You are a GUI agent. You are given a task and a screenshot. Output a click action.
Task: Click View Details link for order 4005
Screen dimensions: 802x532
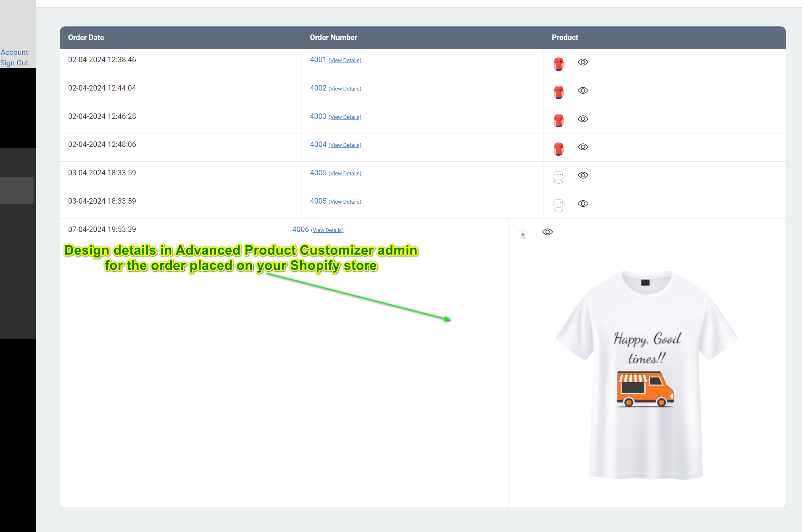pos(344,173)
